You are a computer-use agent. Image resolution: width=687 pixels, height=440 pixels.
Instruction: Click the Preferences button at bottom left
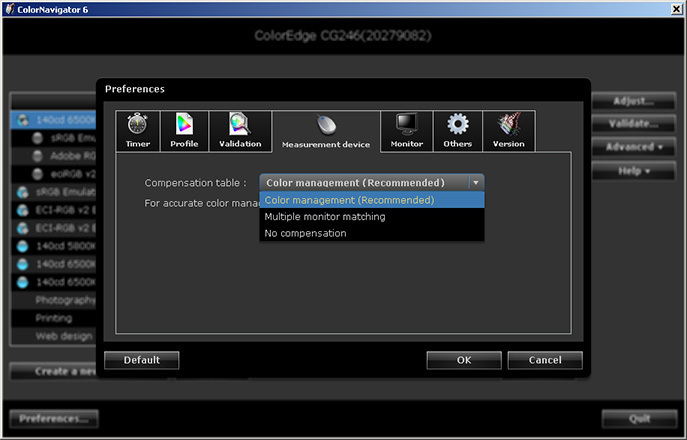pyautogui.click(x=54, y=419)
